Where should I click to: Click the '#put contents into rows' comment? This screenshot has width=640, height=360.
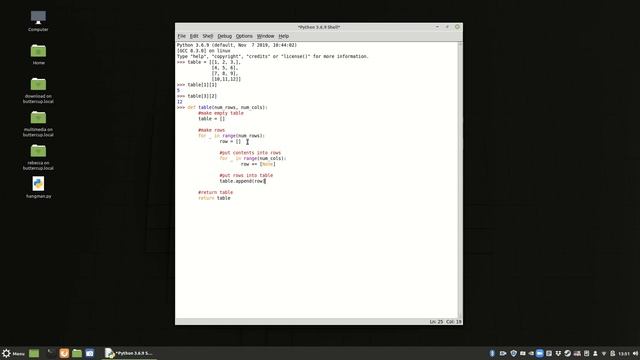(250, 153)
